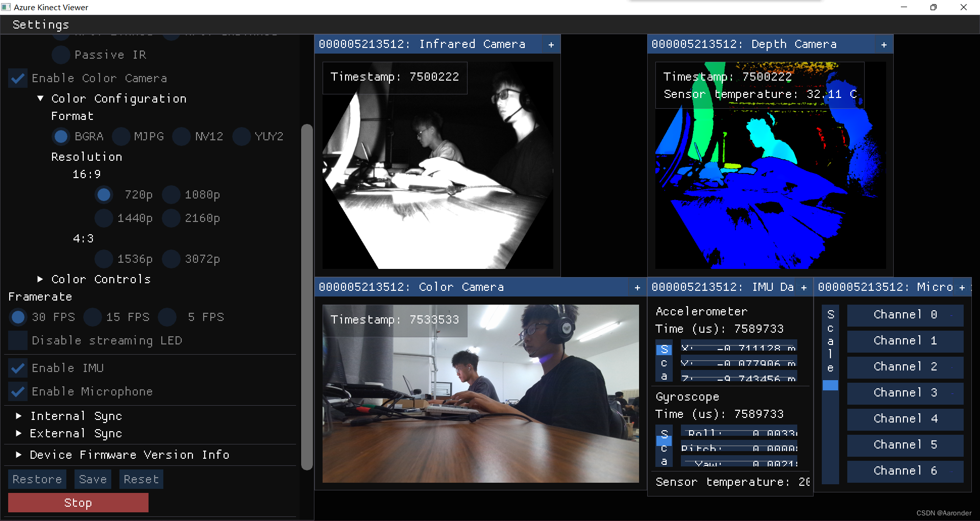Click the infrared camera image view
The image size is (980, 521).
438,165
